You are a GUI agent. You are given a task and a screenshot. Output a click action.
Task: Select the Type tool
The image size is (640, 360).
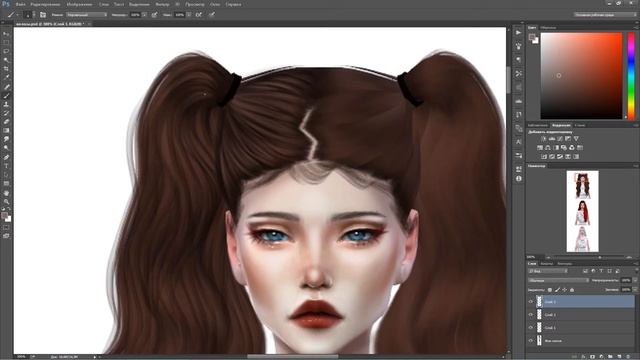pyautogui.click(x=6, y=166)
